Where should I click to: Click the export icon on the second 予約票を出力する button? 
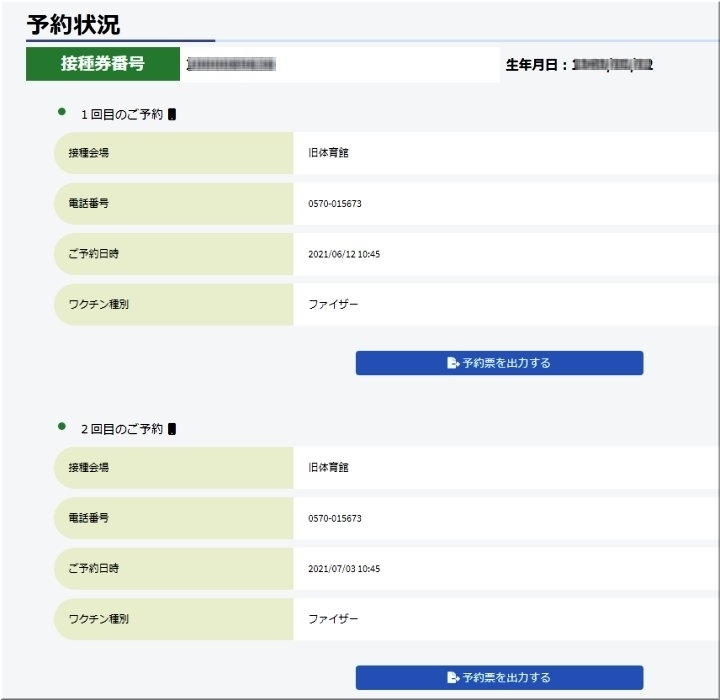pos(452,678)
